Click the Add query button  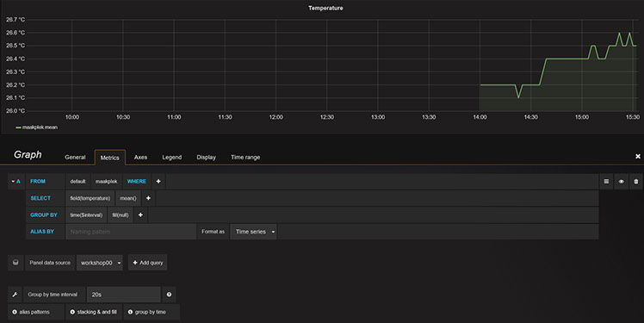coord(148,263)
